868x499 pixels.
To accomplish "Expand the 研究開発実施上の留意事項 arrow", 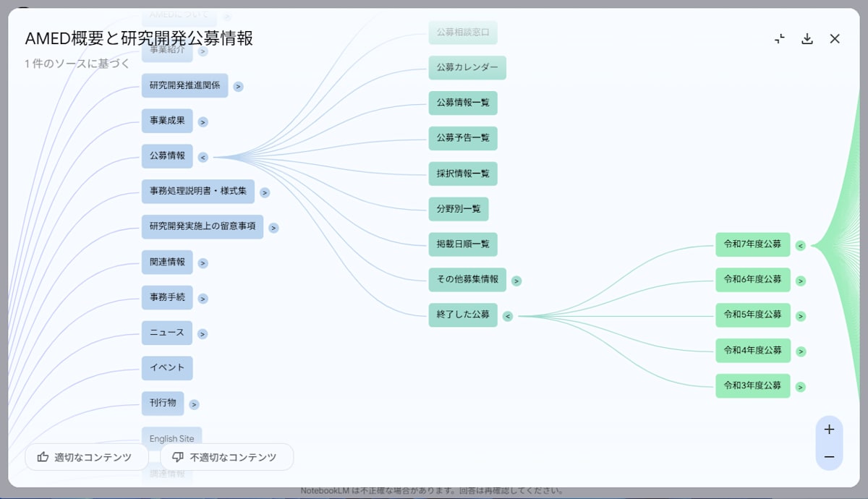I will tap(273, 228).
